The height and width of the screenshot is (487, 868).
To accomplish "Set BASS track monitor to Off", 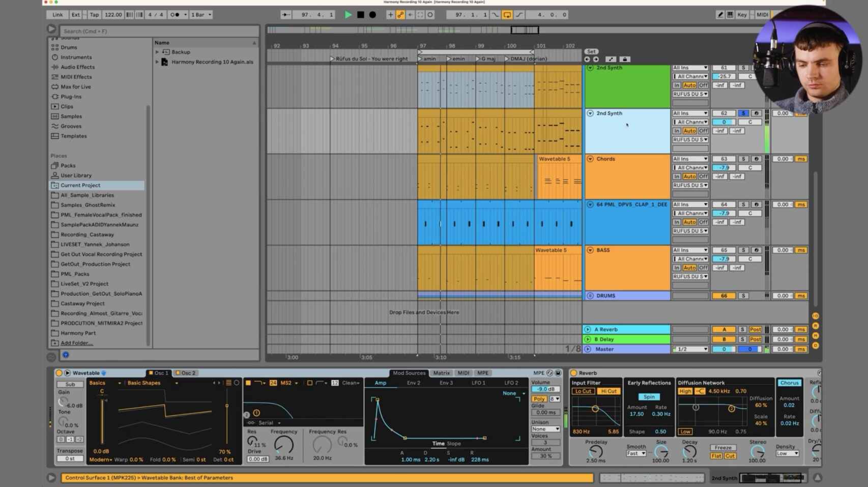I will pos(703,268).
